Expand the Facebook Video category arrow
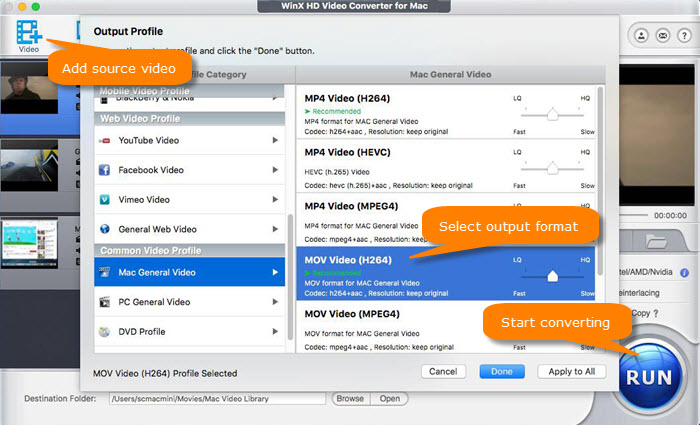Screen dimensions: 700x425 tap(275, 170)
